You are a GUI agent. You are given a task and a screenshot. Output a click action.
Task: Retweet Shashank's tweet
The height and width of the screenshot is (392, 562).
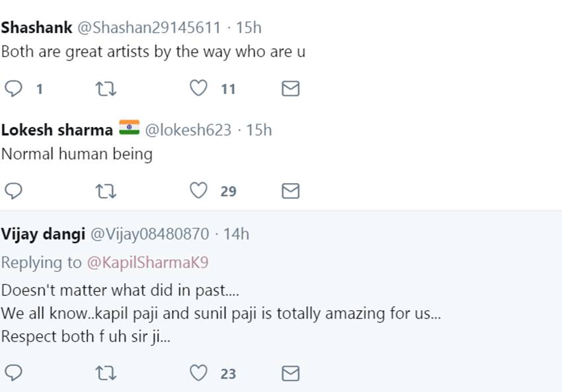(x=106, y=88)
